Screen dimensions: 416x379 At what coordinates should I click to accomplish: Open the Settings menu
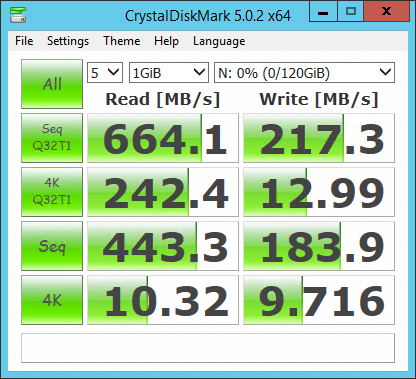coord(68,41)
